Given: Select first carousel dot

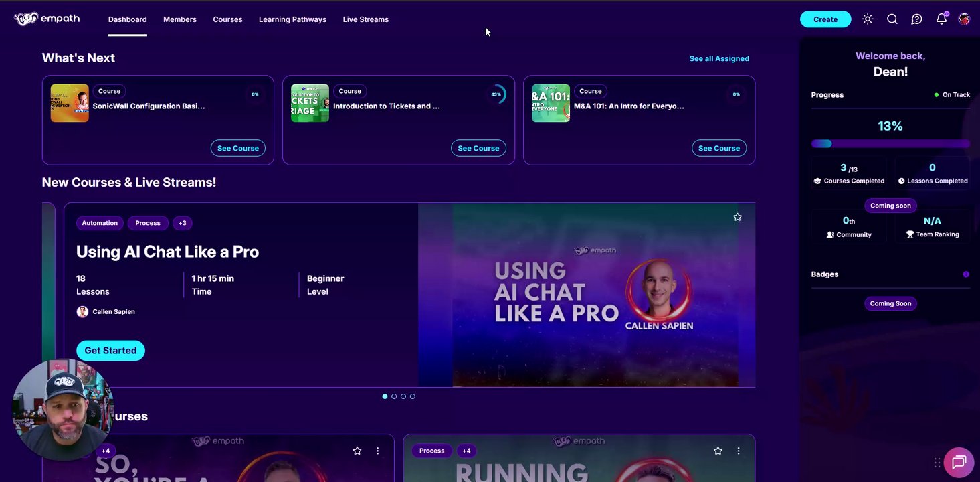Looking at the screenshot, I should (385, 396).
